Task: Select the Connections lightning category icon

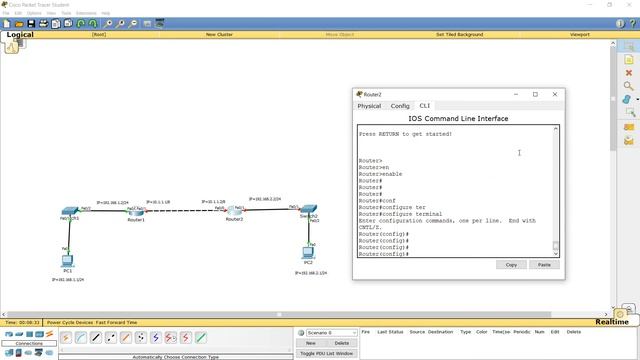Action: 49,334
